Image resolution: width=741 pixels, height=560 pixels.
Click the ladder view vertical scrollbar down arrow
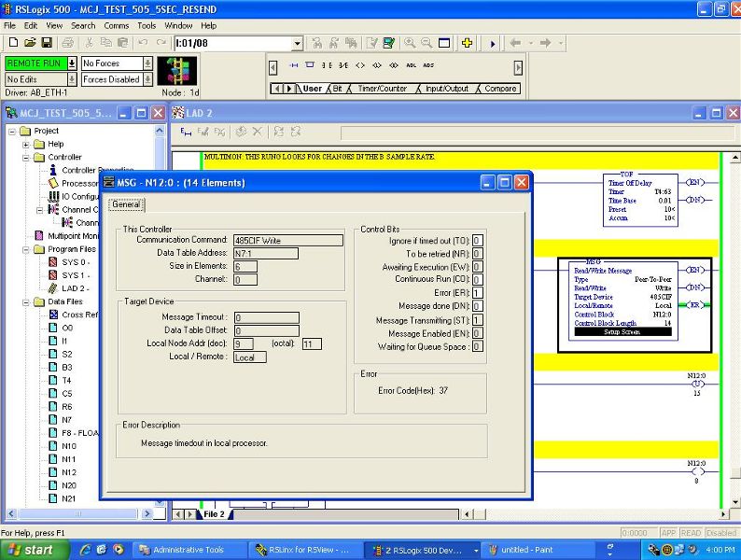pos(734,502)
